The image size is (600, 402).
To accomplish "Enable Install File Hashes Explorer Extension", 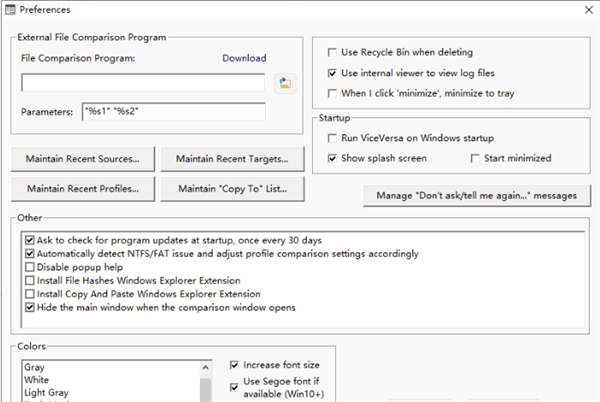I will pos(29,280).
